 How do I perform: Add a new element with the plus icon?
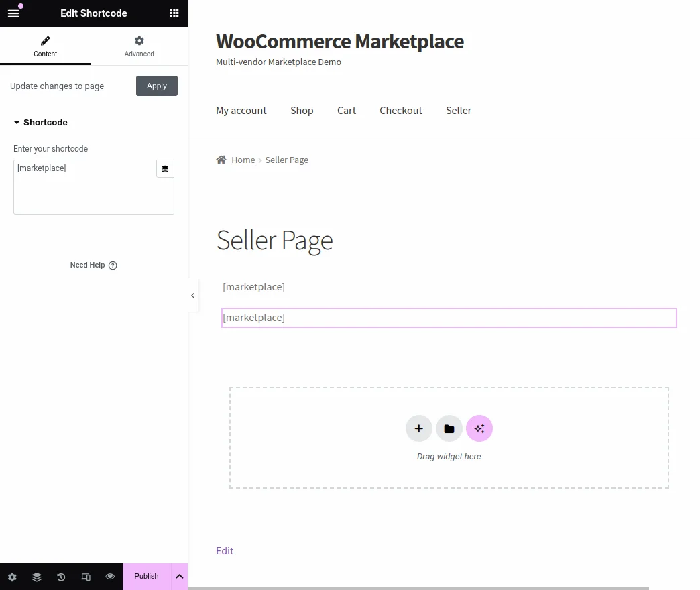click(x=418, y=428)
